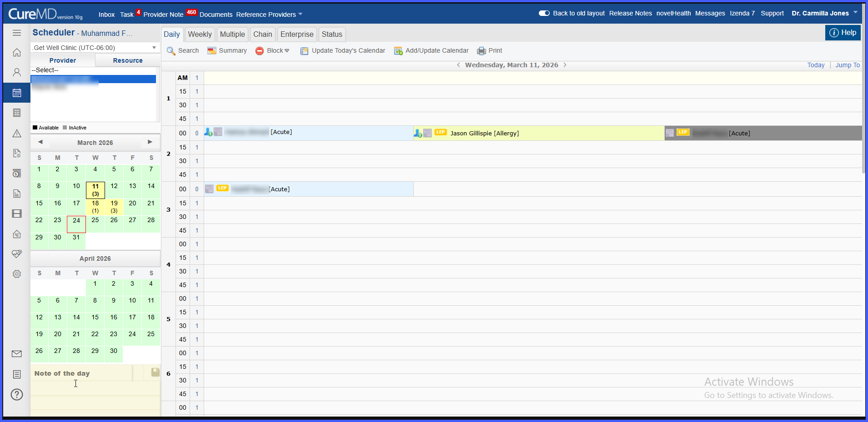Click the Jump To link
This screenshot has width=868, height=422.
pos(848,65)
